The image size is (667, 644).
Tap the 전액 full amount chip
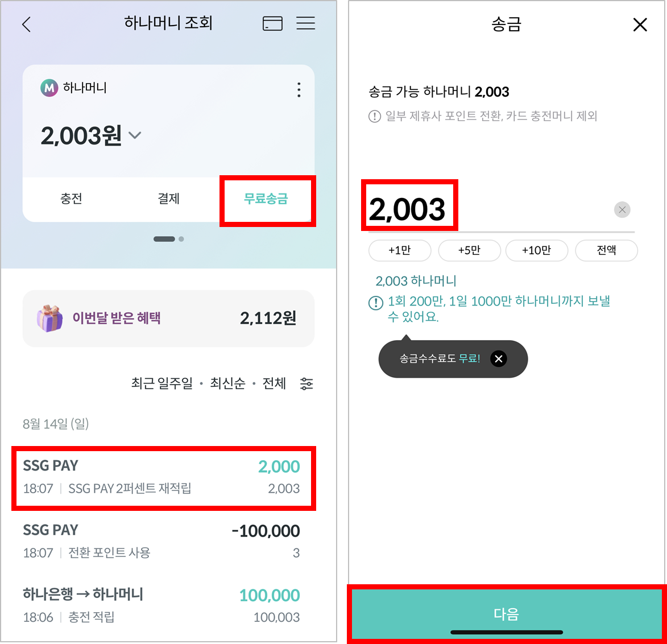click(x=606, y=250)
